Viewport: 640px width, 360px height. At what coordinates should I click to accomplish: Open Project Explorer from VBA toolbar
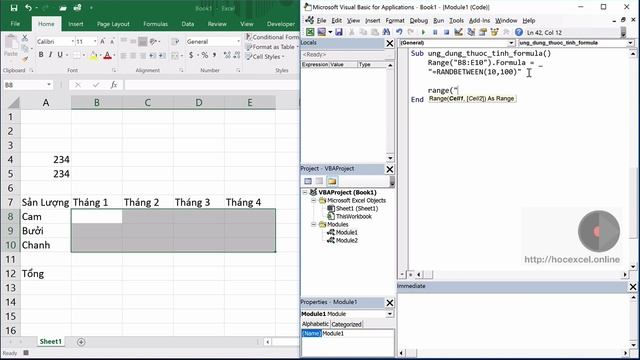coord(471,32)
